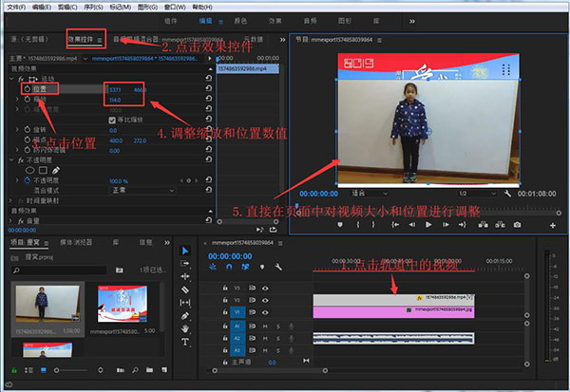Expand the 音量 audio effect
Viewport: 570px width, 392px height.
tap(10, 220)
